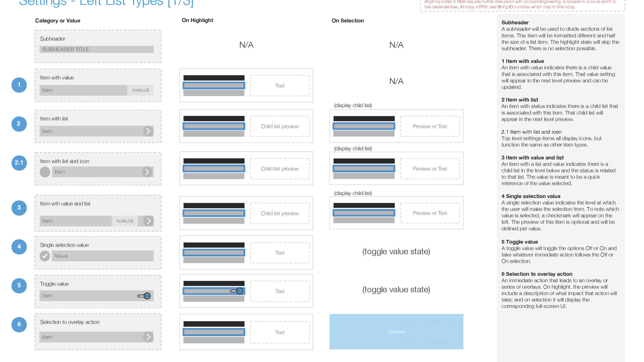
Task: Click the blue number 5 circle badge
Action: 19,286
